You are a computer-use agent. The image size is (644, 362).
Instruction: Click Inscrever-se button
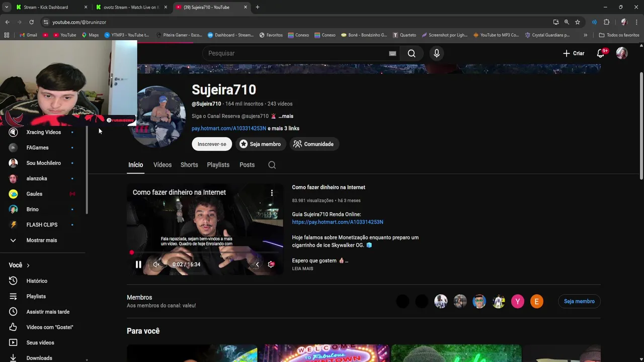point(212,144)
